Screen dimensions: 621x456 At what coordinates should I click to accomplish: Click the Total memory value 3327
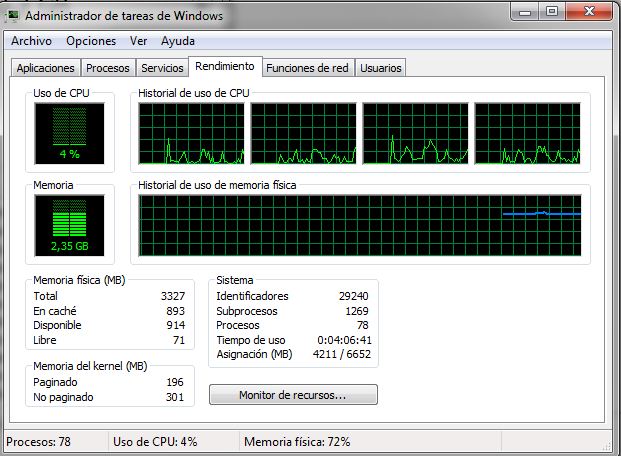[x=173, y=296]
